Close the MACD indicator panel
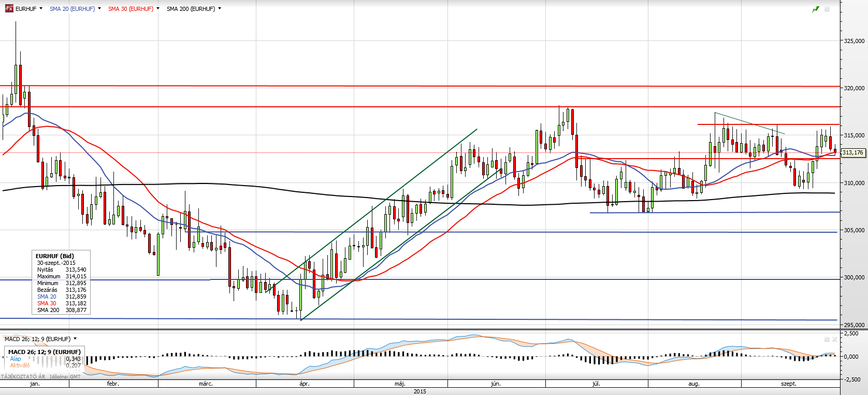This screenshot has width=868, height=395. pyautogui.click(x=834, y=340)
